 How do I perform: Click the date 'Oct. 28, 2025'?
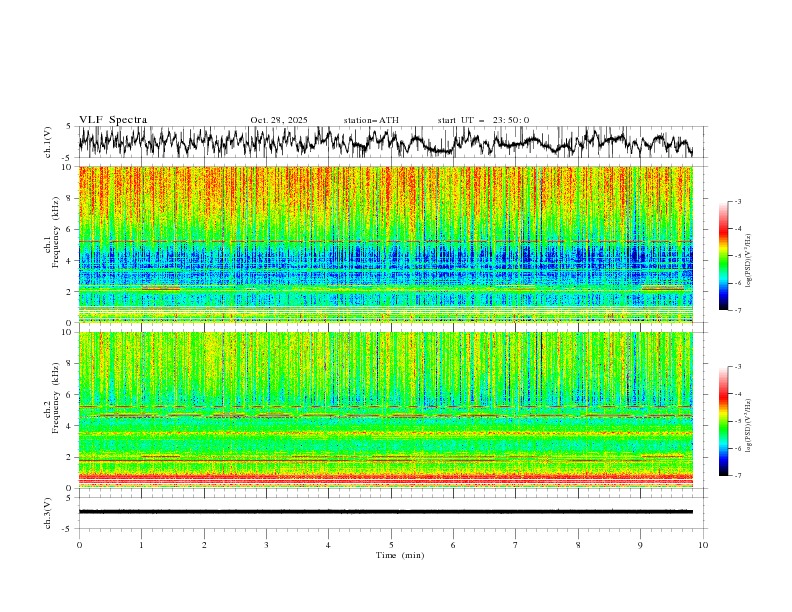[279, 120]
